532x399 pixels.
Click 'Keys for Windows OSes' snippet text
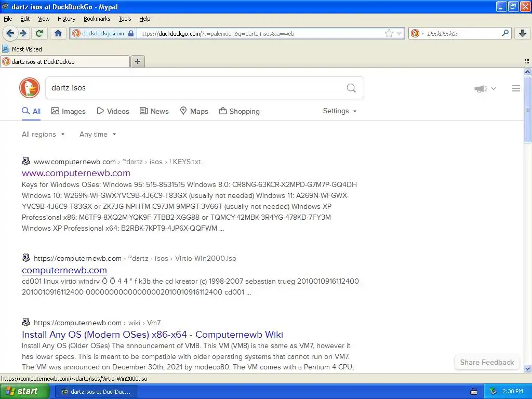[x=189, y=206]
